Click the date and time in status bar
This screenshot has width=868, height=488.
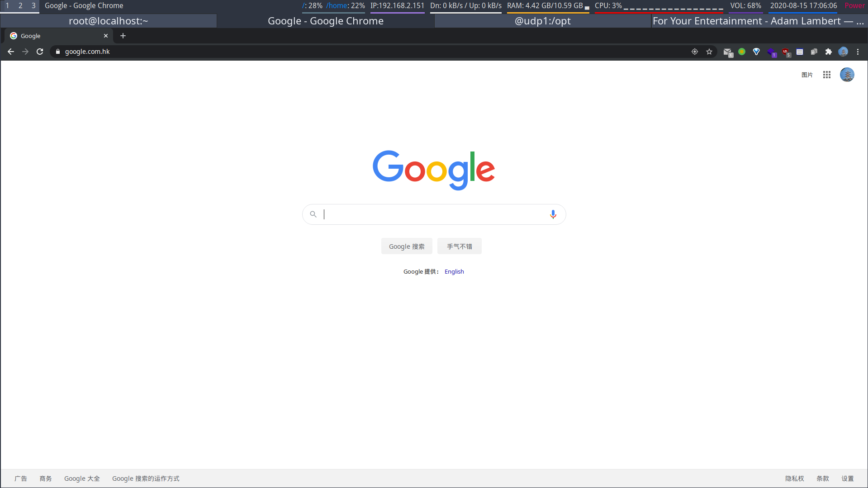pyautogui.click(x=803, y=6)
